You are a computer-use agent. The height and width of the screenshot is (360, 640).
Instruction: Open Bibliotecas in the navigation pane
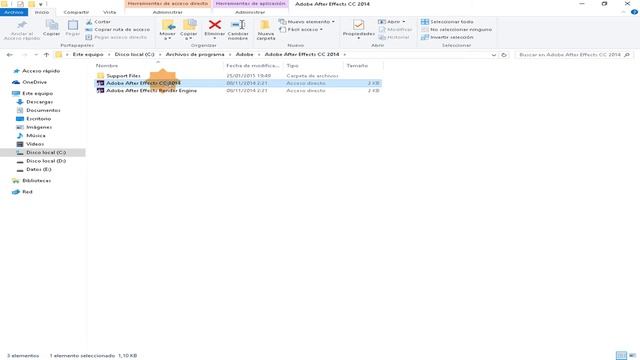[37, 180]
